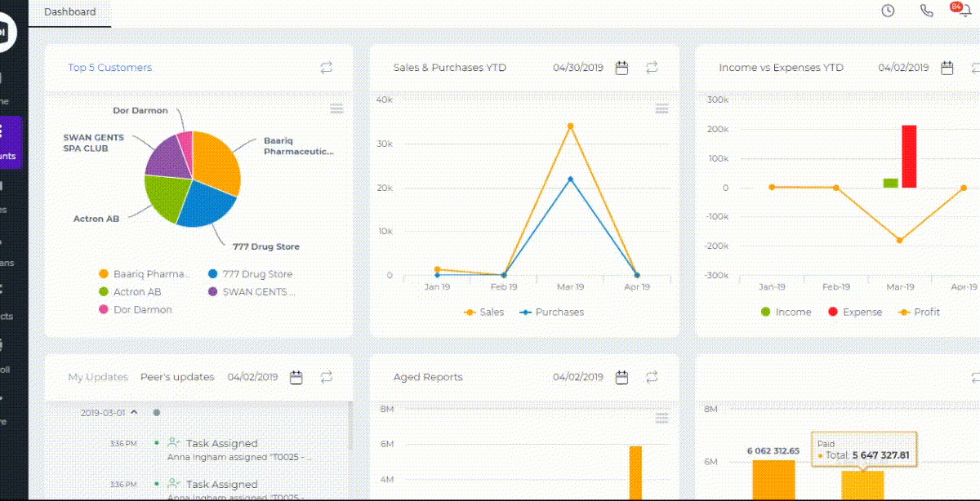Open Sales & Purchases chart context menu
The width and height of the screenshot is (980, 501).
click(662, 109)
